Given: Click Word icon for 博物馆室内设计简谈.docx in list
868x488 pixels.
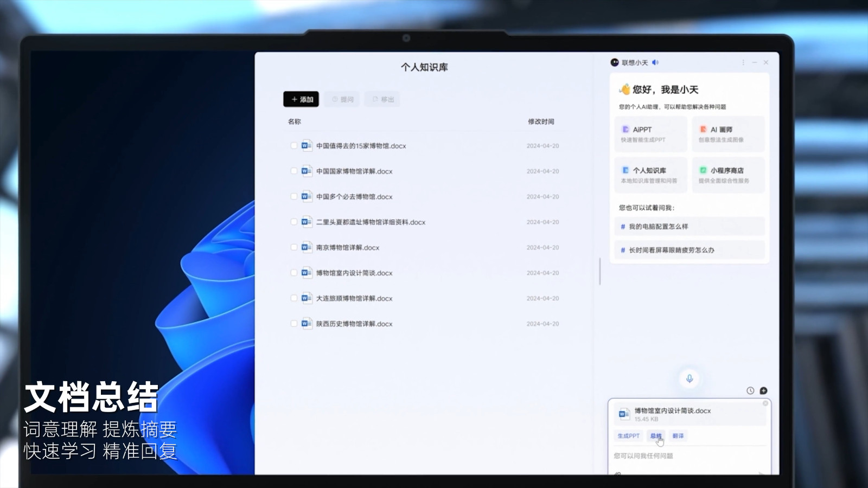Looking at the screenshot, I should [x=307, y=273].
